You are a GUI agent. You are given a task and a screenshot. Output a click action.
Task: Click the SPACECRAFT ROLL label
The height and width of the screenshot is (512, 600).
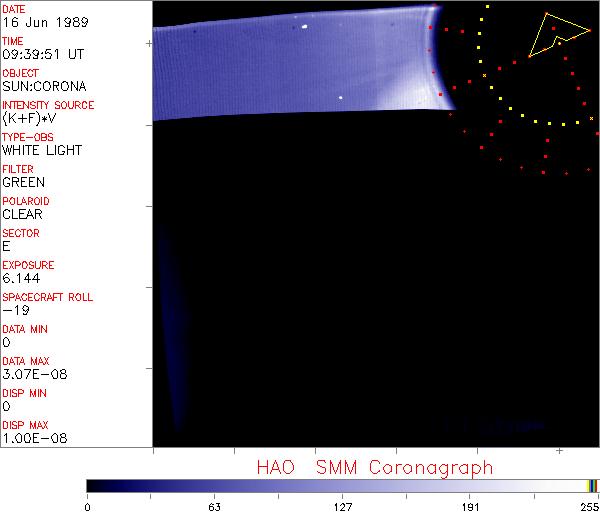pos(47,297)
